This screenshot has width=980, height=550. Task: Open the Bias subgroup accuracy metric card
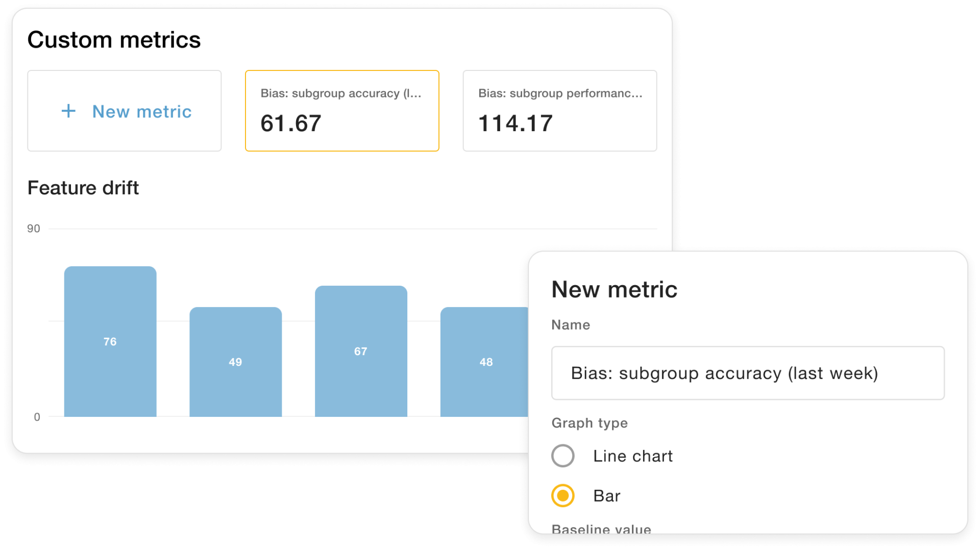pyautogui.click(x=342, y=111)
